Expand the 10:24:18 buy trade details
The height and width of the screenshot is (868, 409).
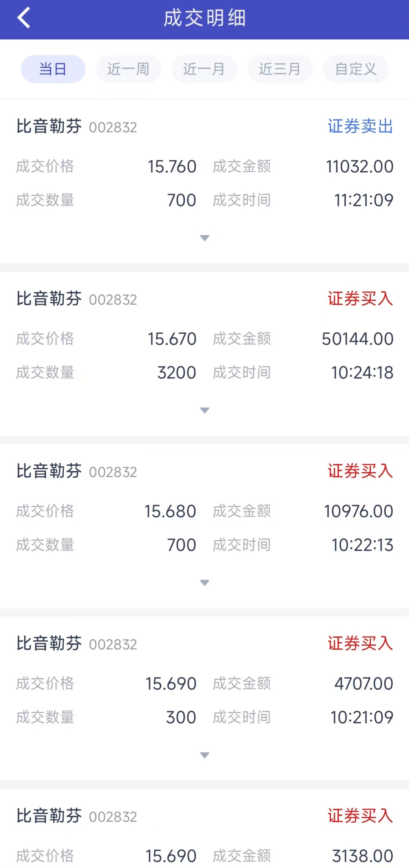coord(205,410)
